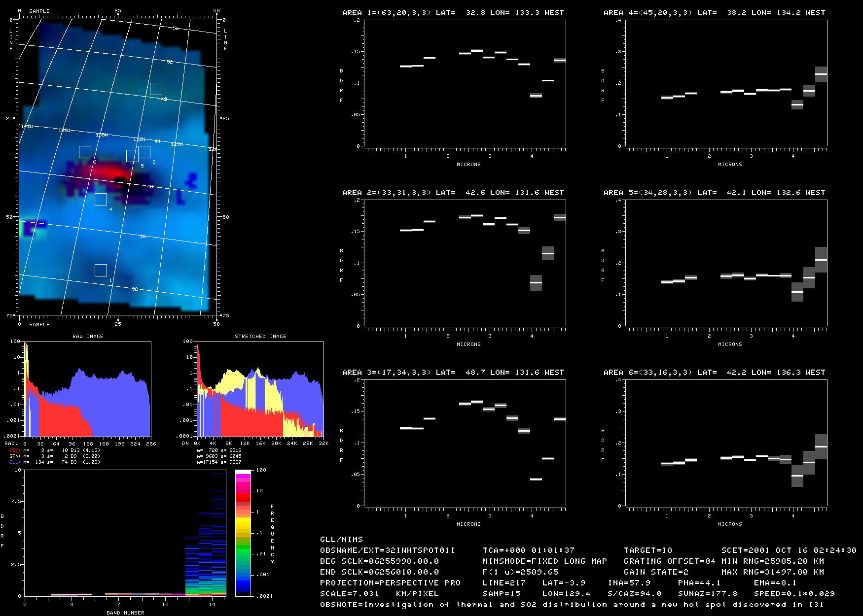Screen dimensions: 863x616
Task: Click the 'SAMPLE' label above the map
Action: [x=39, y=11]
